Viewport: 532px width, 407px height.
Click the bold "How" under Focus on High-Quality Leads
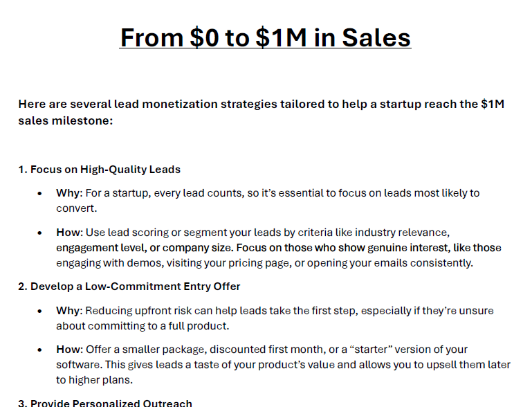pyautogui.click(x=67, y=232)
